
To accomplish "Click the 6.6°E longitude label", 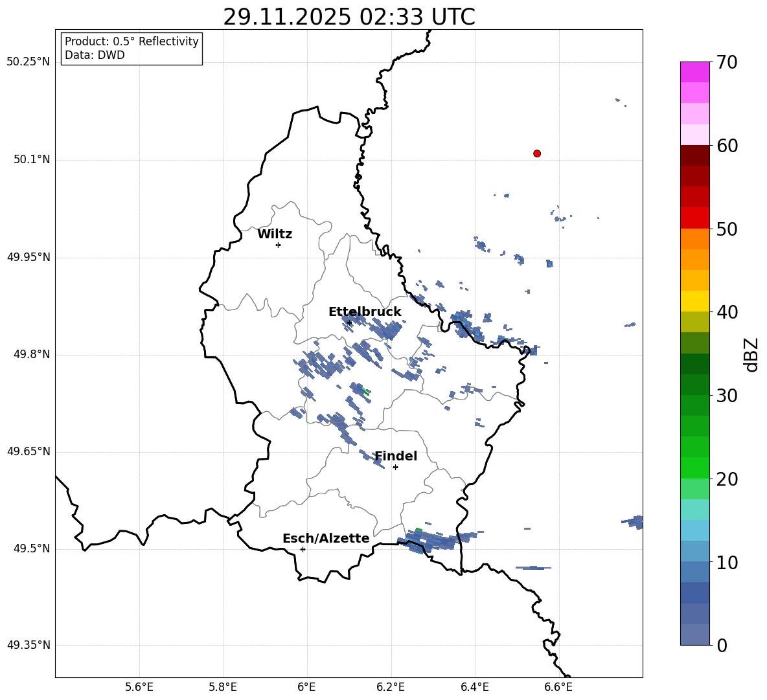I will pos(558,687).
